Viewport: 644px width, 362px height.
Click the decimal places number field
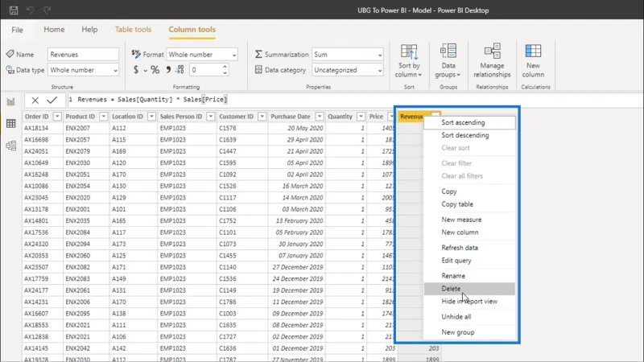[205, 70]
